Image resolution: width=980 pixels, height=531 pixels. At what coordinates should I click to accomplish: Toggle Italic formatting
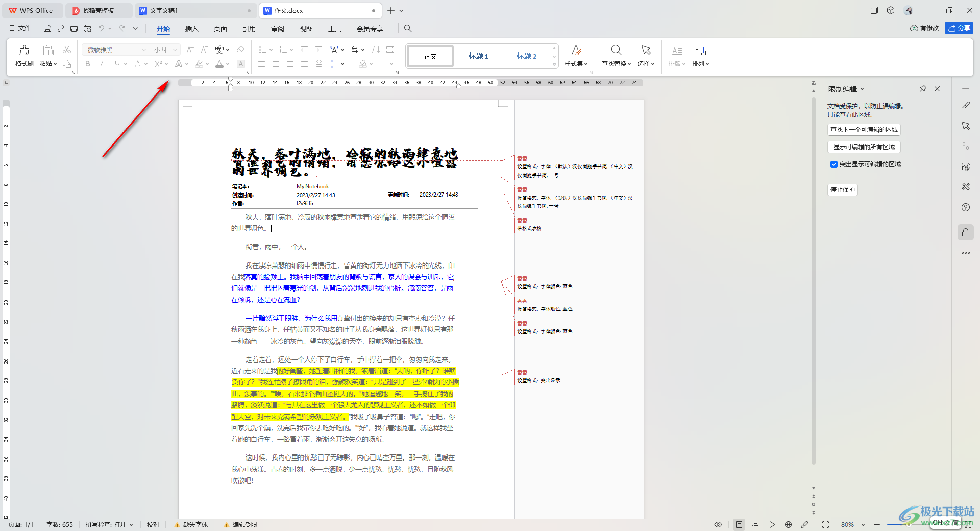click(102, 64)
